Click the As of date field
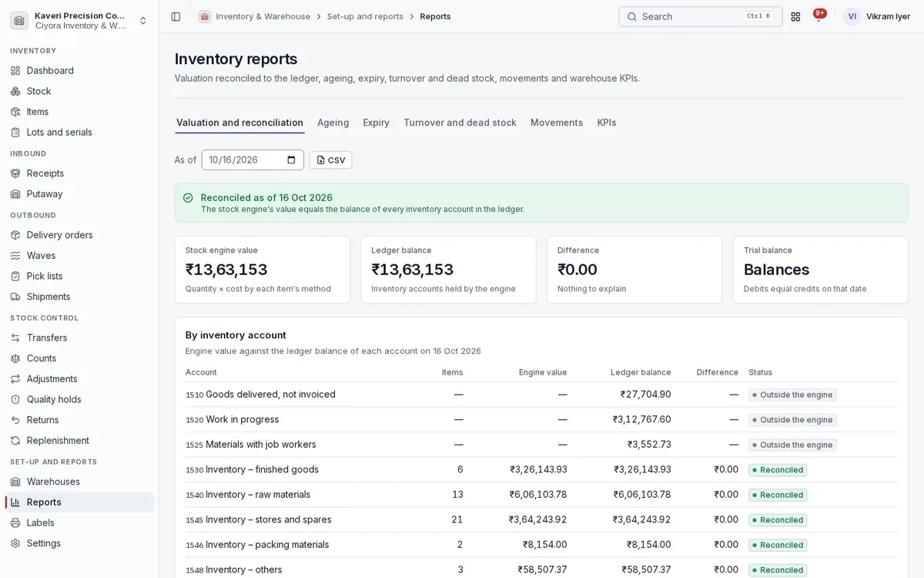Image resolution: width=924 pixels, height=578 pixels. pos(253,160)
